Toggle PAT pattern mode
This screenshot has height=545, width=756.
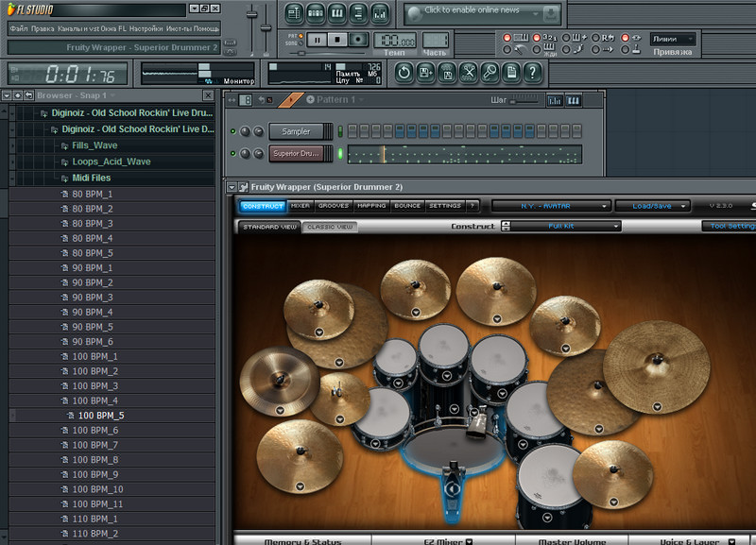[299, 35]
